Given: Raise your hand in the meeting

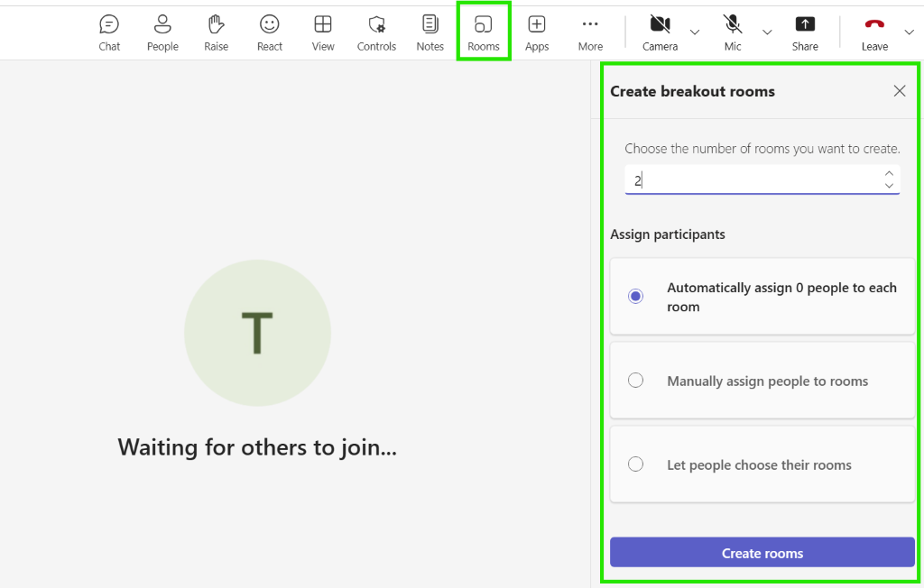Looking at the screenshot, I should (217, 33).
